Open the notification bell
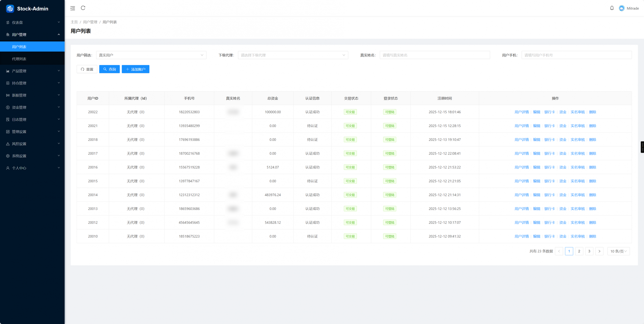This screenshot has width=644, height=324. (x=612, y=8)
